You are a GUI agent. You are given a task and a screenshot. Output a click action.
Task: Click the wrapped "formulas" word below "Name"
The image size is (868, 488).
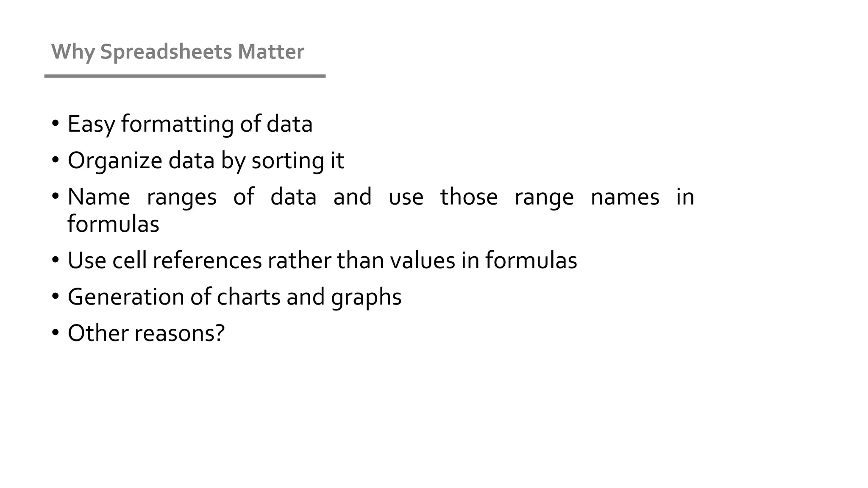click(x=113, y=224)
